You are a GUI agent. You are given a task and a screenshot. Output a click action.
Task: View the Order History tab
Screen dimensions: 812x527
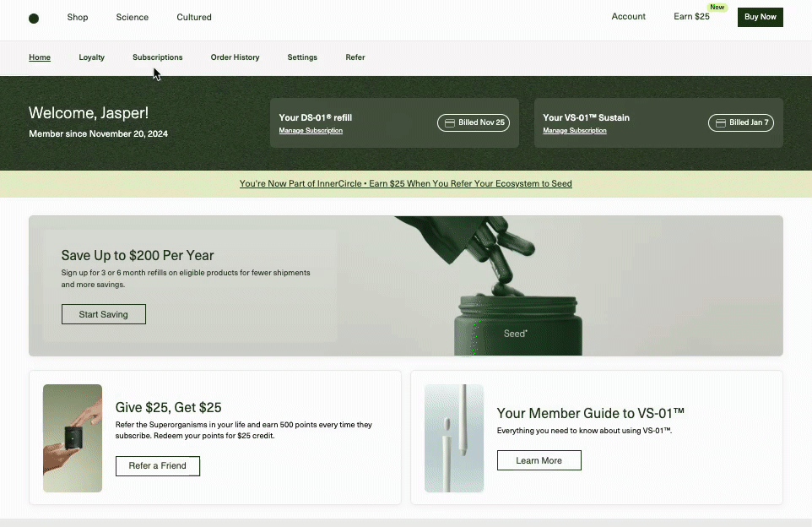(235, 57)
